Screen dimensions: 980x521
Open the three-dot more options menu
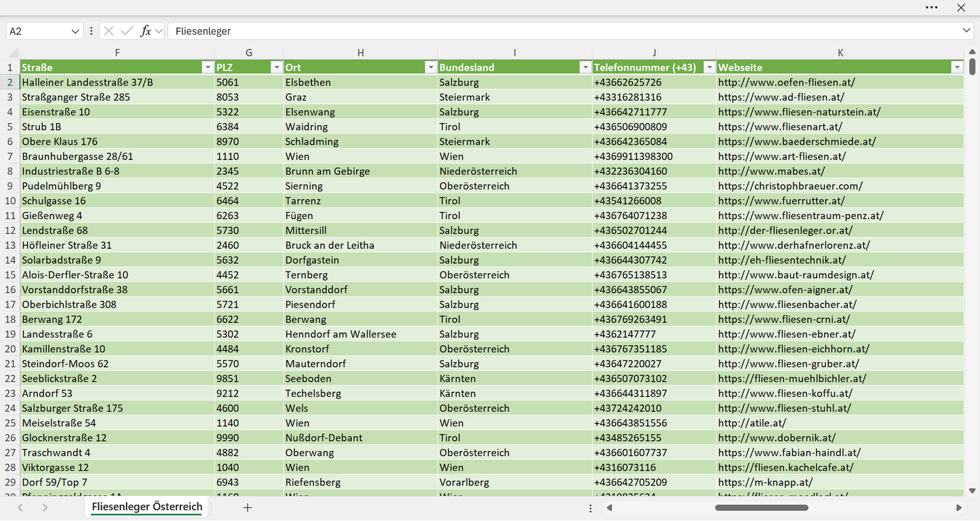click(932, 7)
